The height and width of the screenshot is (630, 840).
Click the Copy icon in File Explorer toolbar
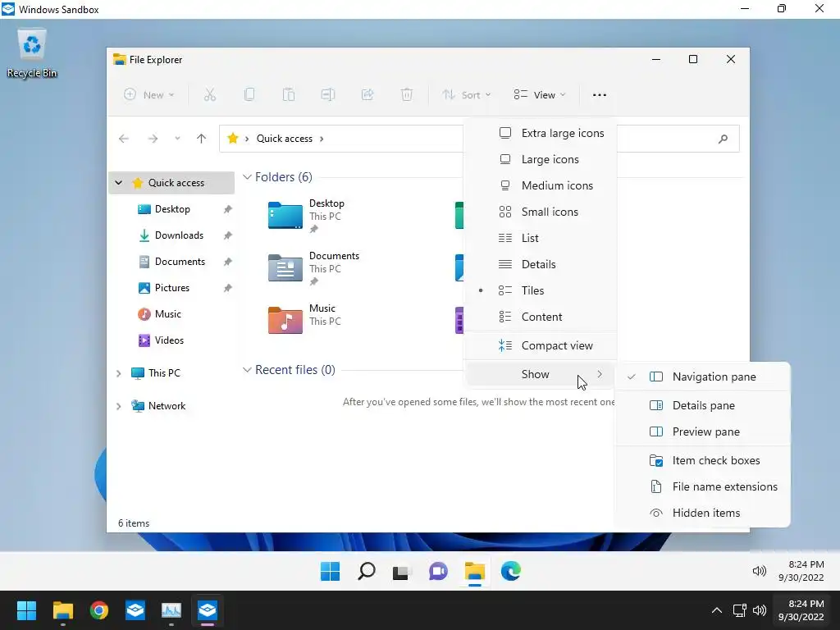coord(249,95)
